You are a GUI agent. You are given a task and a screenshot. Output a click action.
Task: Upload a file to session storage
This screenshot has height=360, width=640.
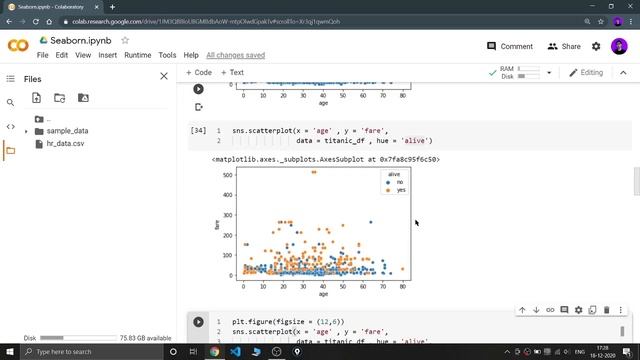pos(36,98)
